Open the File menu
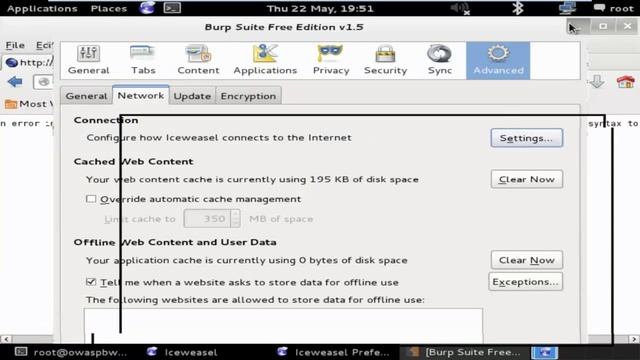640x360 pixels. pos(15,45)
